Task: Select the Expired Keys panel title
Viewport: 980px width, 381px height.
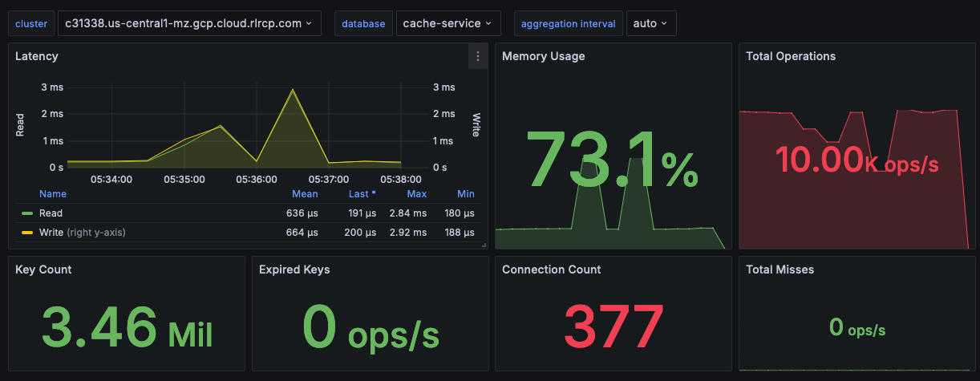Action: [294, 270]
